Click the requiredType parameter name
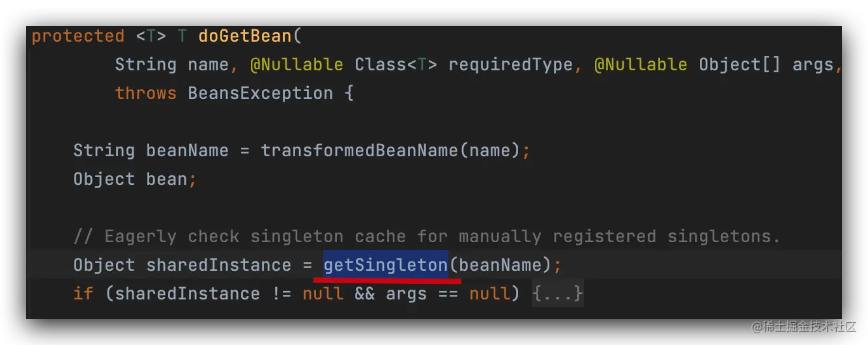This screenshot has width=868, height=345. pos(511,64)
